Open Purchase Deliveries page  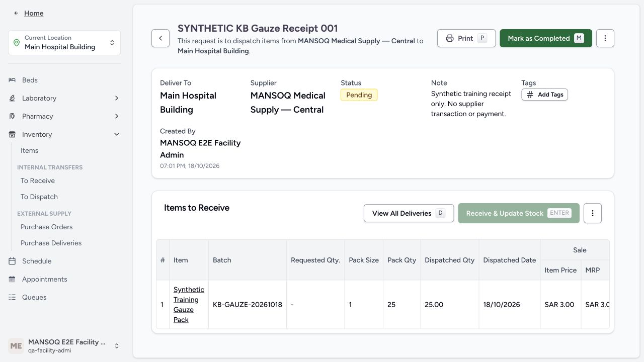[x=51, y=243]
